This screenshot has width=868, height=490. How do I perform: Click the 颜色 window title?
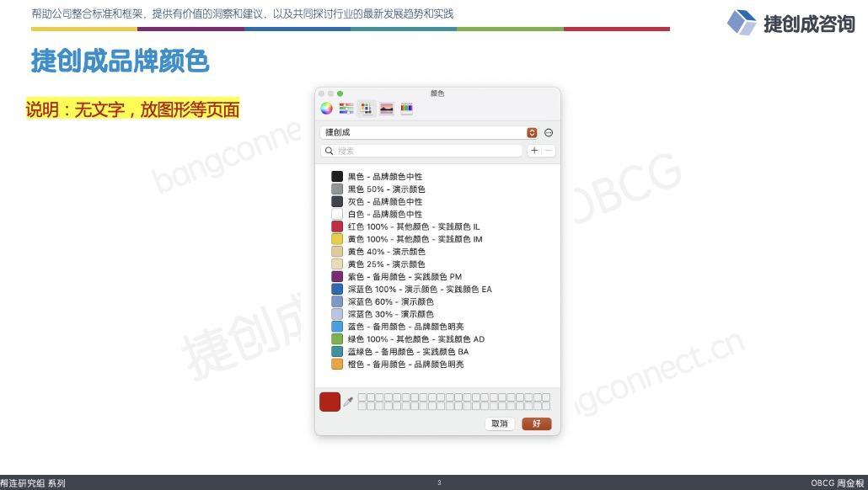click(x=437, y=93)
